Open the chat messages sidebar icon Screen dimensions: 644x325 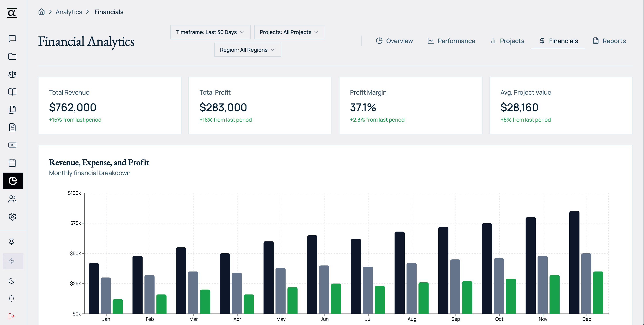click(12, 39)
